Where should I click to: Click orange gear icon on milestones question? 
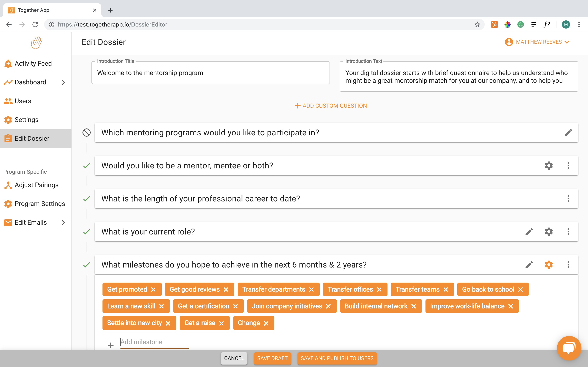pyautogui.click(x=549, y=265)
